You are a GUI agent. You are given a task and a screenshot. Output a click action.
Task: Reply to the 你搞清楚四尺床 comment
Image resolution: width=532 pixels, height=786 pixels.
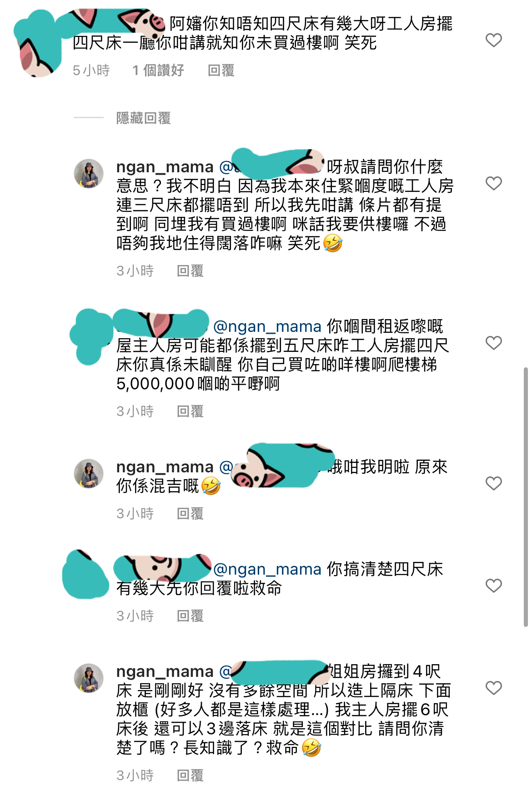[190, 616]
